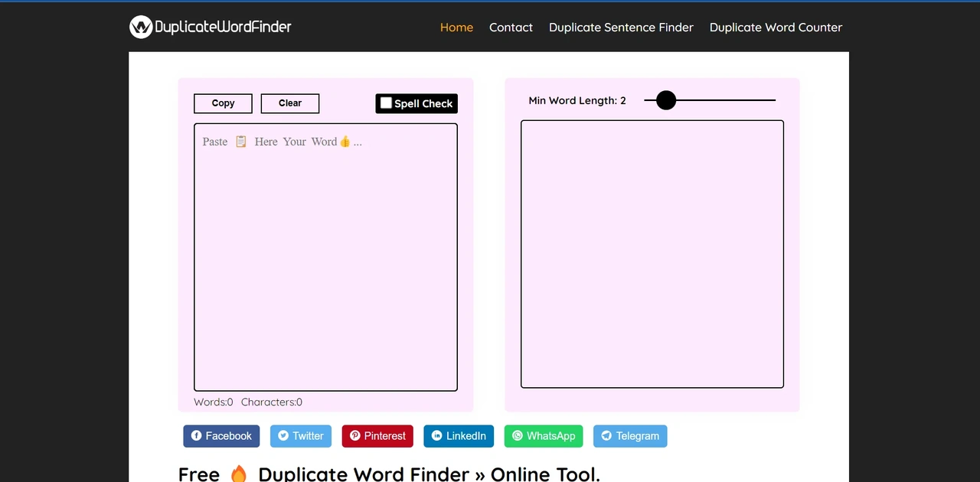
Task: Click inside the paste-your-words text area
Action: (x=325, y=256)
